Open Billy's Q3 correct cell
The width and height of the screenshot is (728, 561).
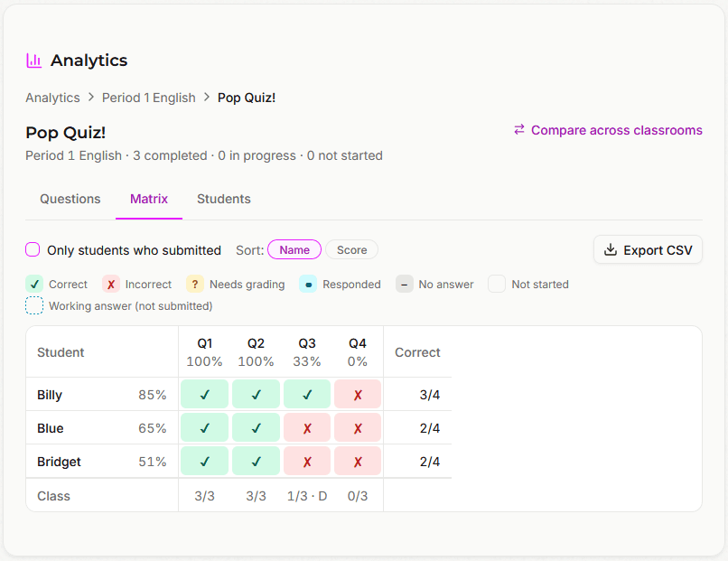[x=307, y=394]
